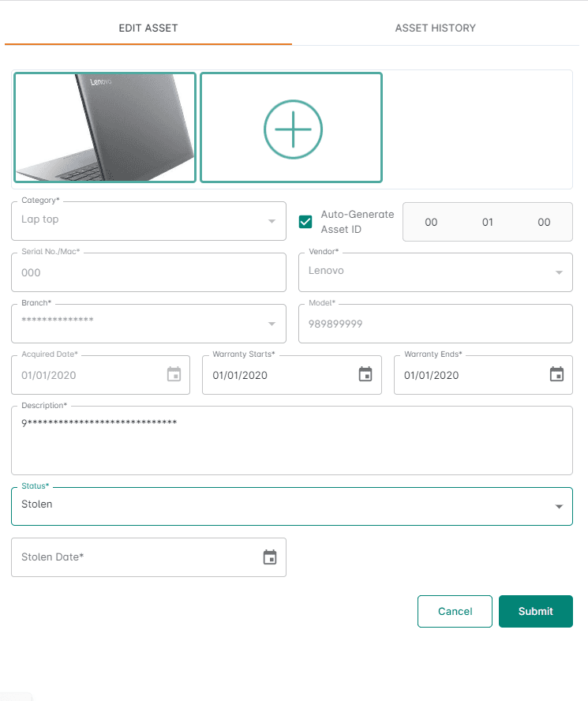Focus the Model input field
This screenshot has height=701, width=588.
(435, 324)
